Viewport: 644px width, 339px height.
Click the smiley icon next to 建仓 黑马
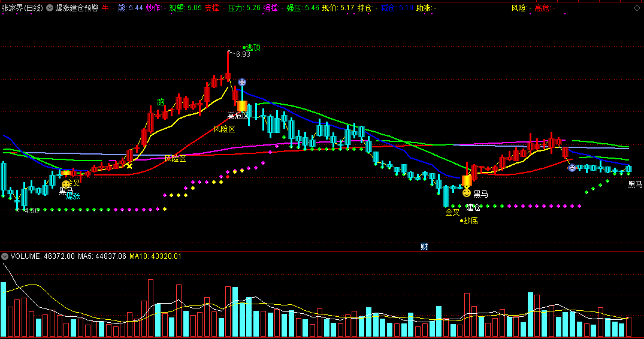click(x=467, y=193)
